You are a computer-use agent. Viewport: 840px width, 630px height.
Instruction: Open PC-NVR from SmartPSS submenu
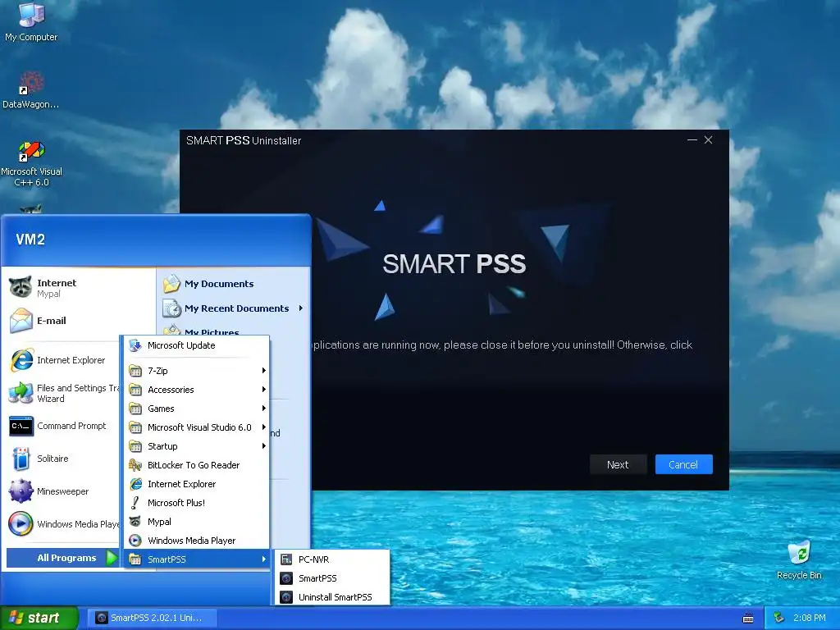pos(331,559)
